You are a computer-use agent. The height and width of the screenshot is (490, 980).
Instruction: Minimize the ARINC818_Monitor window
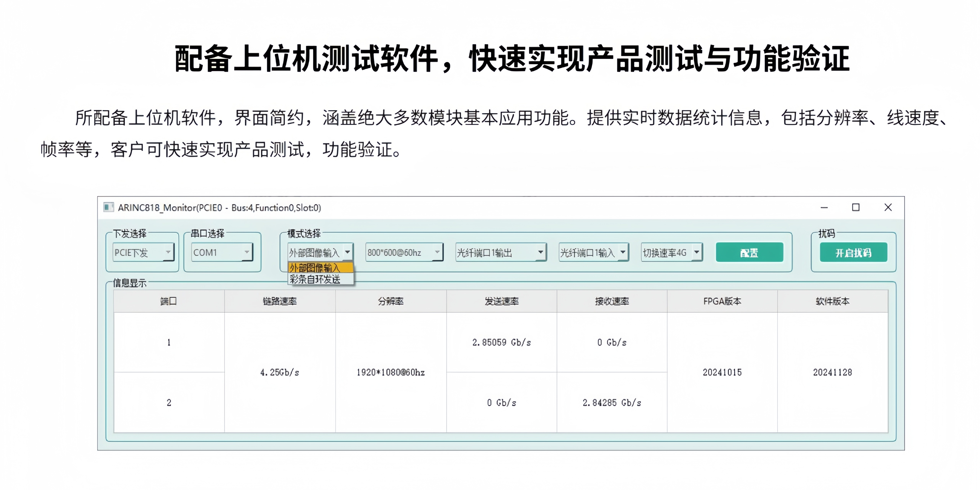click(x=824, y=207)
